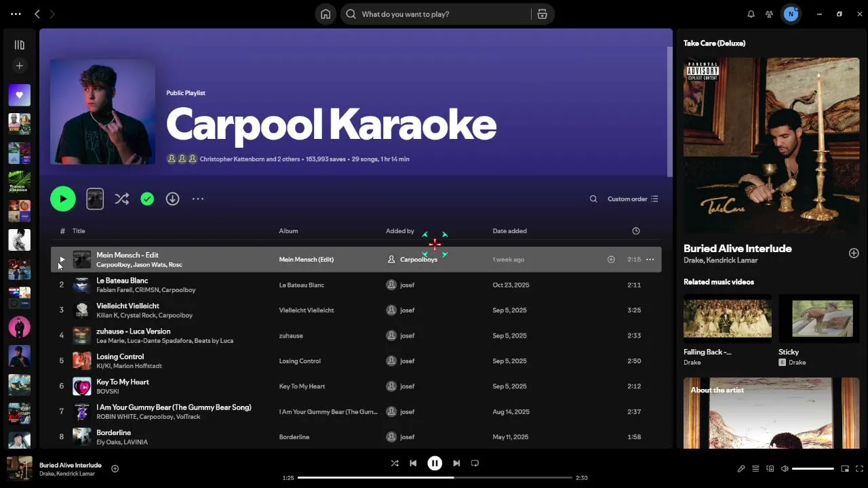Create a new playlist with the sidebar plus
This screenshot has height=488, width=868.
pos(19,66)
